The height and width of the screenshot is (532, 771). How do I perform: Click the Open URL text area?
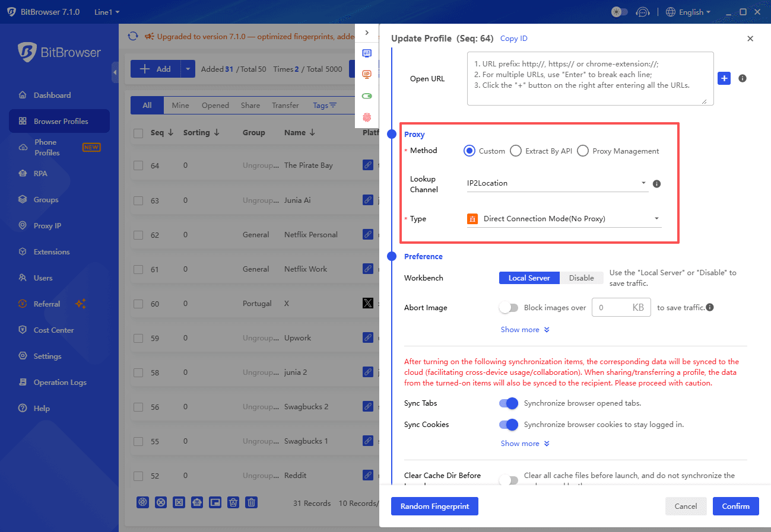591,78
